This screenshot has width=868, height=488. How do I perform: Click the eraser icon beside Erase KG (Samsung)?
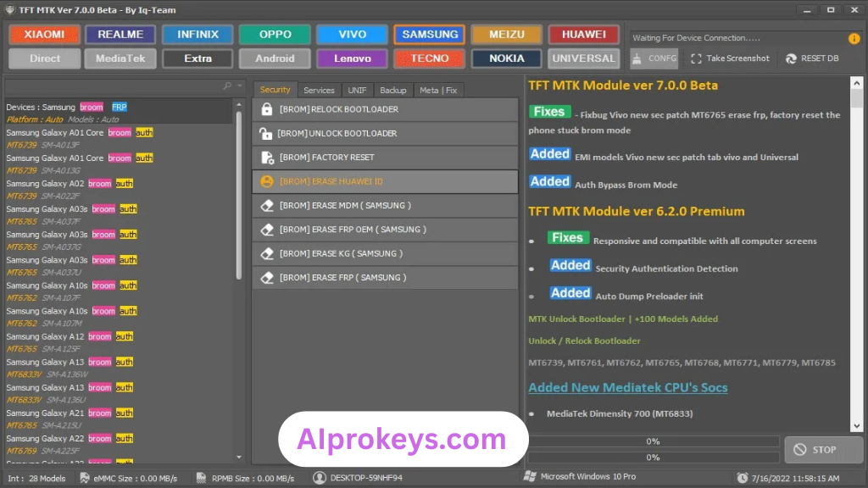click(x=267, y=253)
